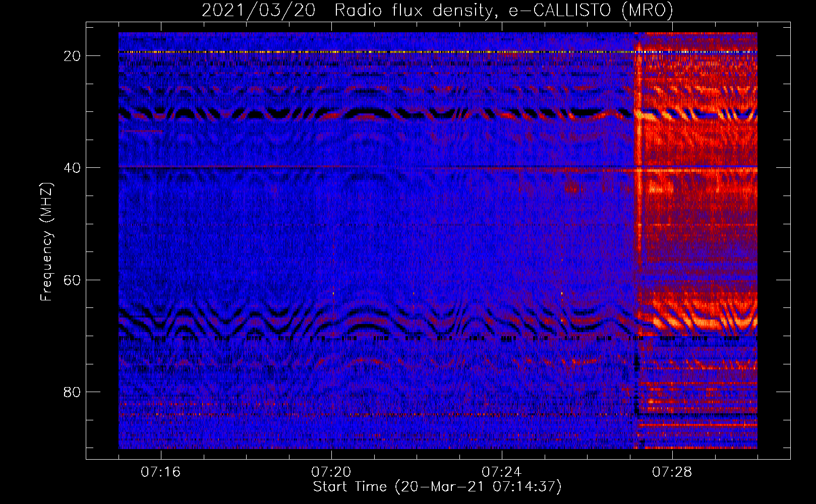The width and height of the screenshot is (816, 504).
Task: Click the frequency tick label '20'
Action: coord(73,56)
